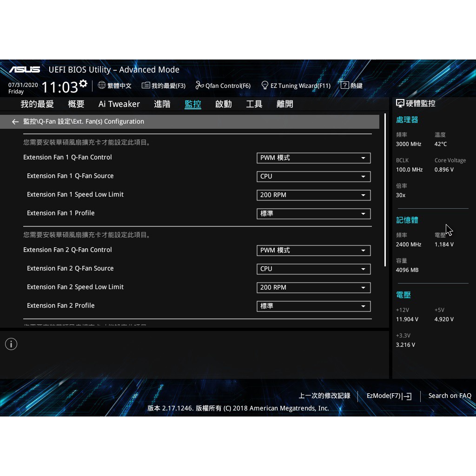Click the back arrow in the breadcrumb bar
This screenshot has height=476, width=476.
15,122
